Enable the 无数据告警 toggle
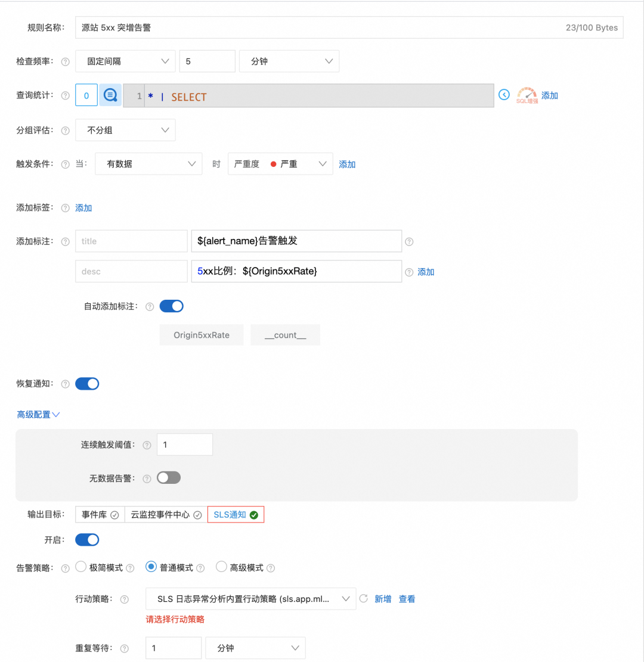This screenshot has width=644, height=662. pos(169,477)
